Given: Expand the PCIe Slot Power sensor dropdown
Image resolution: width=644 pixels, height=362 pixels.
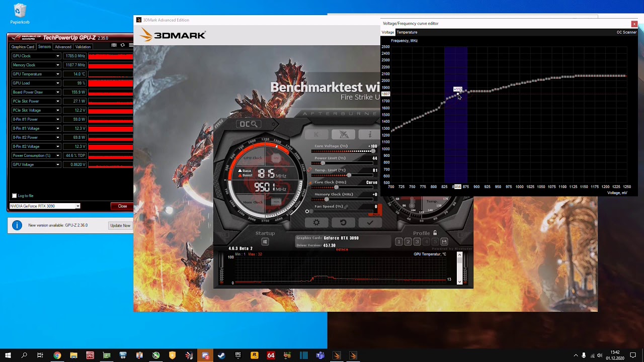Looking at the screenshot, I should (x=58, y=101).
